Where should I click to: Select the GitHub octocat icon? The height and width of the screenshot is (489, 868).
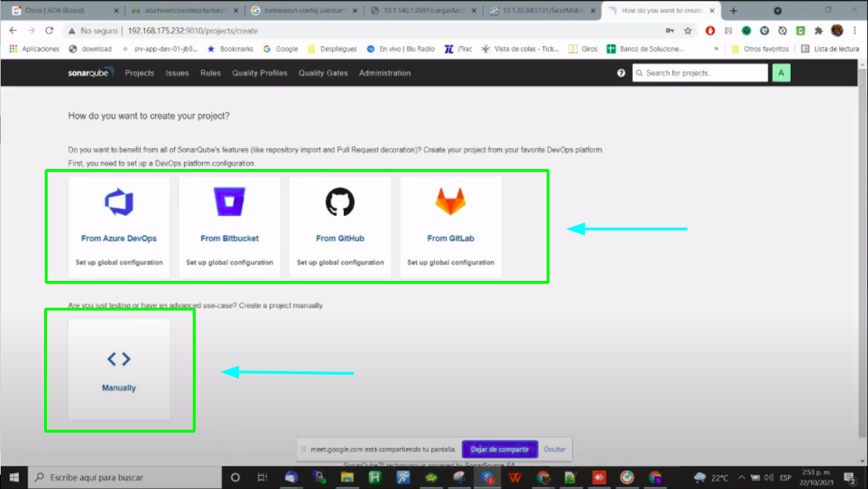[x=340, y=202]
